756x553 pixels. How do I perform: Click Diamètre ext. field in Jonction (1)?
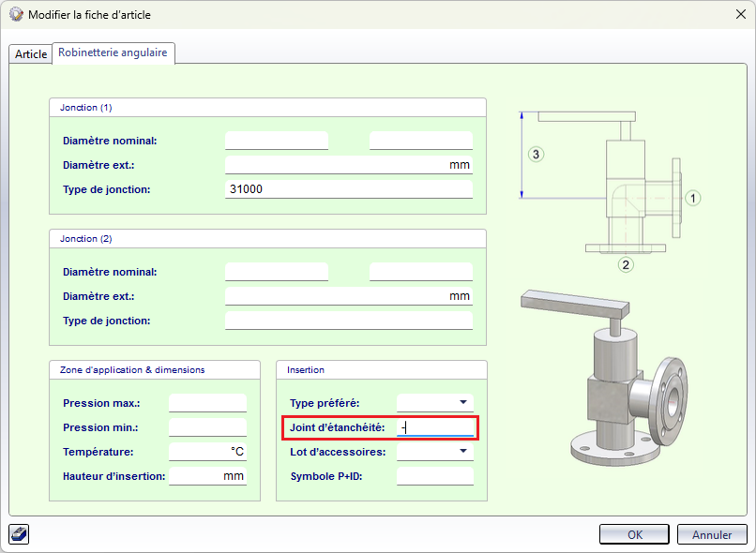[348, 165]
